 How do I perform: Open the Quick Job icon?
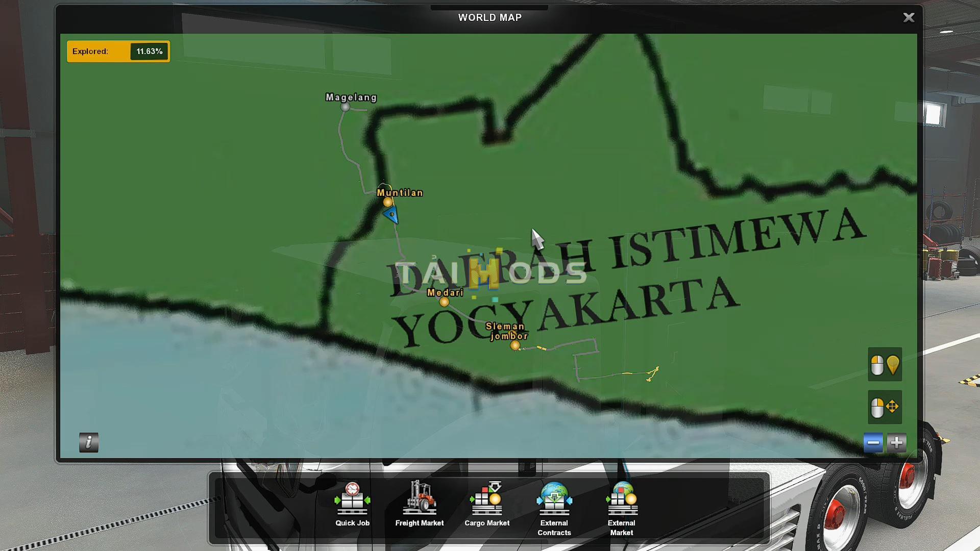point(352,498)
